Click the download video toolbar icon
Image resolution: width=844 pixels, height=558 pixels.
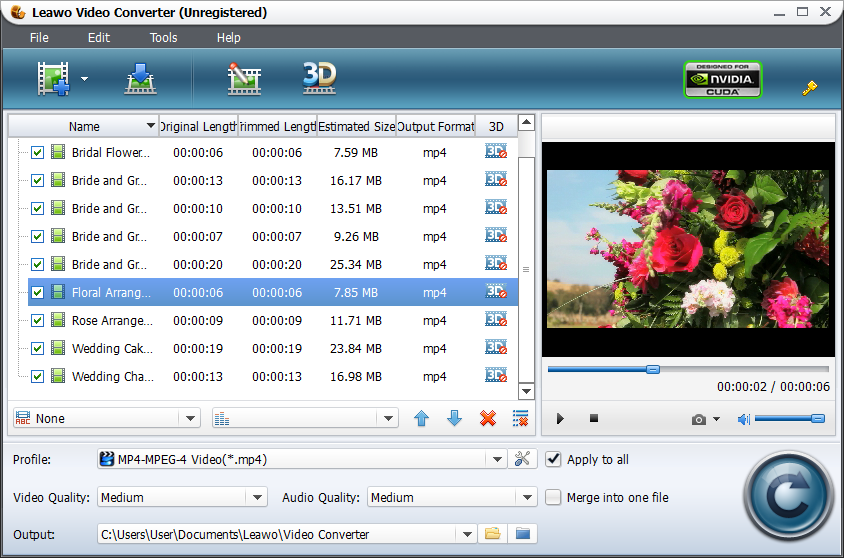click(x=140, y=79)
